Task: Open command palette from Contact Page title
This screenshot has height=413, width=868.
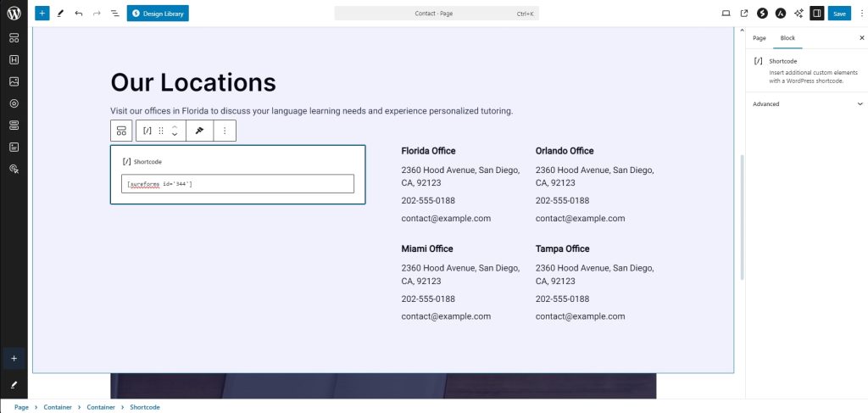Action: coord(437,14)
